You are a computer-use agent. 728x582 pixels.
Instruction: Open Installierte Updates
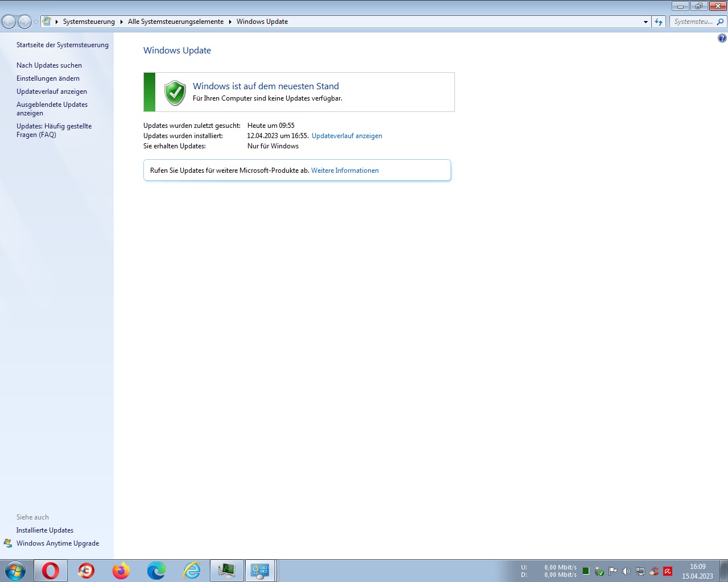pyautogui.click(x=45, y=530)
